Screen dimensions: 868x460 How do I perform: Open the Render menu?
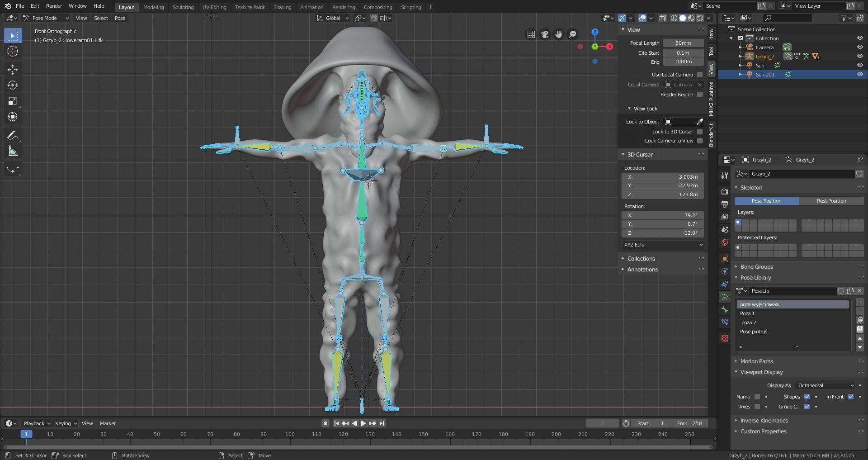54,6
